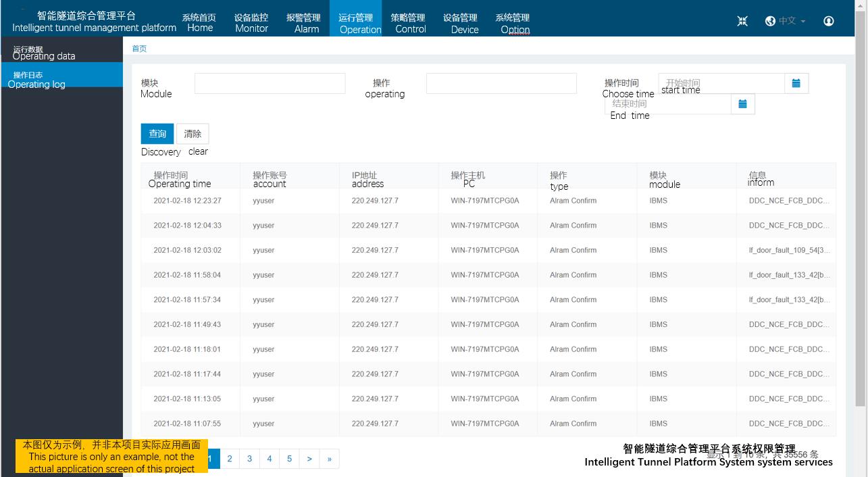Click the 首页 breadcrumb link

pos(139,49)
